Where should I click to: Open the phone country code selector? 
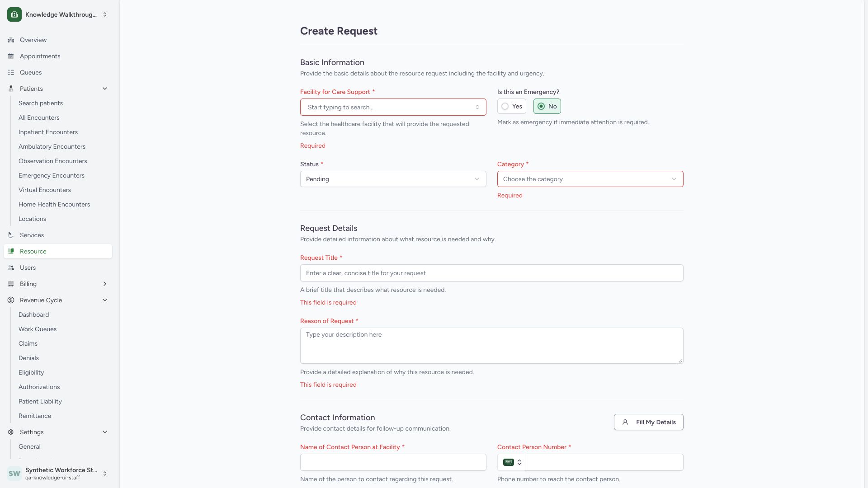tap(512, 462)
